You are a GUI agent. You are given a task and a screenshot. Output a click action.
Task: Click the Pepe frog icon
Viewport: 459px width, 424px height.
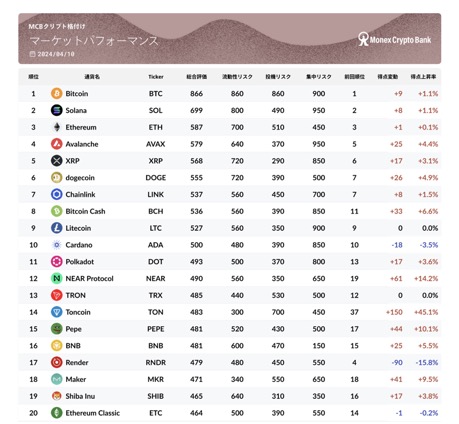[x=57, y=329]
